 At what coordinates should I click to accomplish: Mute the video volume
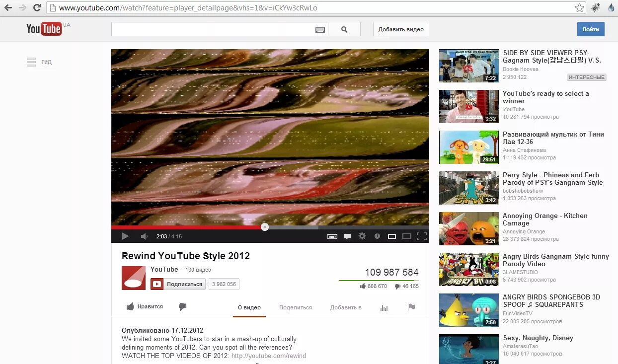[x=144, y=236]
